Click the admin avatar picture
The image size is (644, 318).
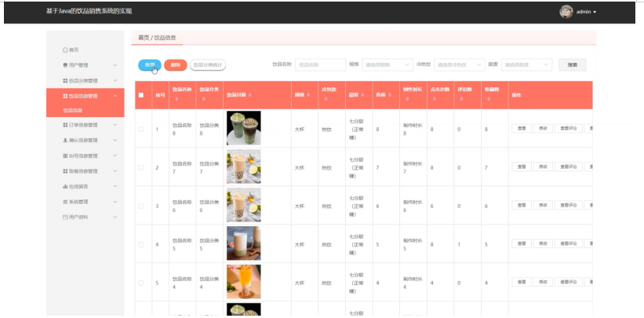pos(566,12)
